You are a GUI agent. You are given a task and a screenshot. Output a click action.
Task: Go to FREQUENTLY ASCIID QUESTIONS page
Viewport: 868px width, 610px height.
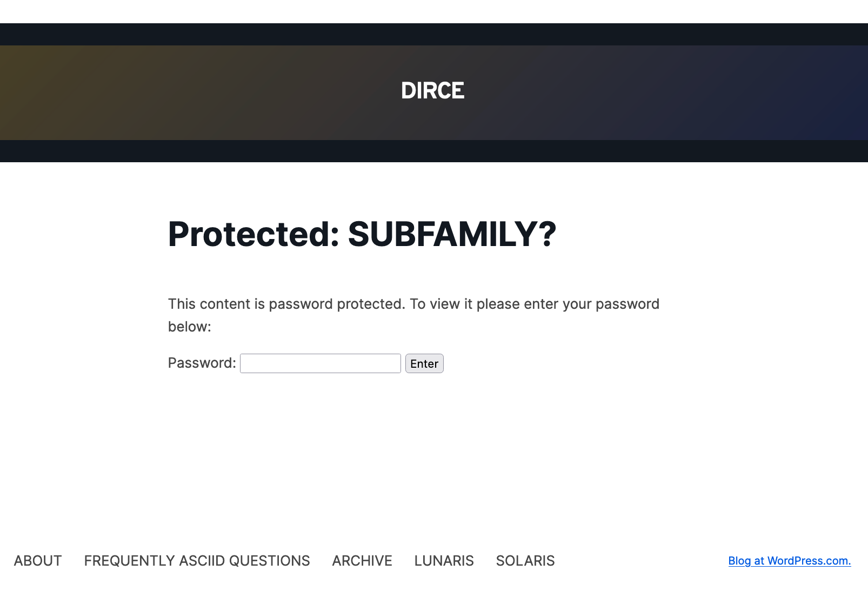pyautogui.click(x=197, y=561)
